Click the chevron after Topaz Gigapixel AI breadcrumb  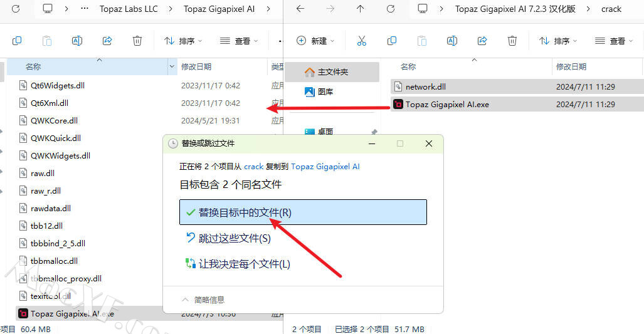(x=268, y=9)
